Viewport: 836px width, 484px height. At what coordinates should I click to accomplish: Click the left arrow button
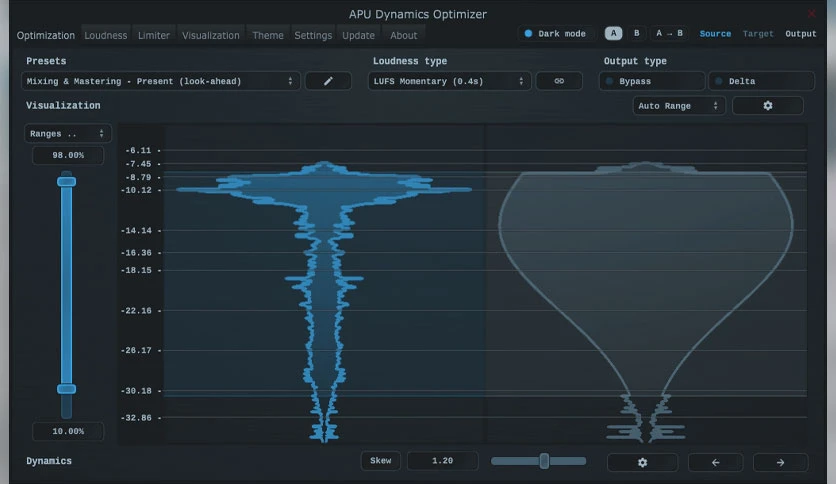point(716,462)
